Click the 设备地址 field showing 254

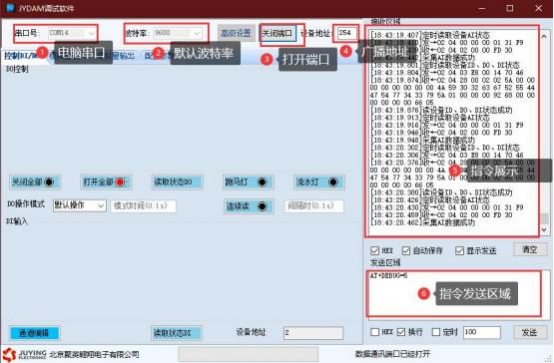pyautogui.click(x=346, y=33)
